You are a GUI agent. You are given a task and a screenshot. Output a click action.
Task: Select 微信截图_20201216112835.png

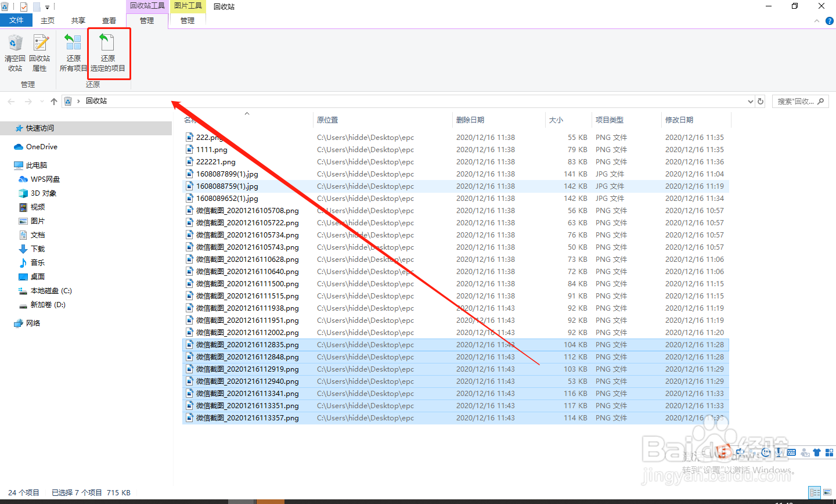coord(247,345)
